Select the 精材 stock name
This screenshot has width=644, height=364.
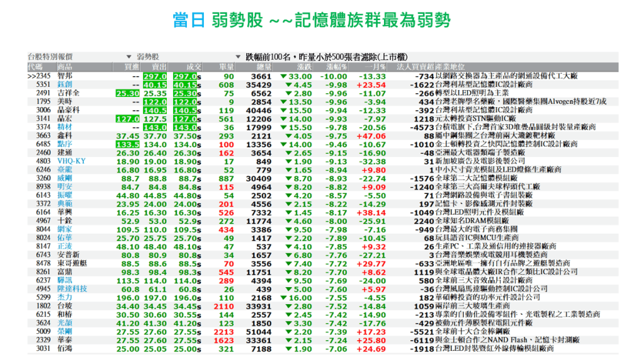(x=65, y=127)
